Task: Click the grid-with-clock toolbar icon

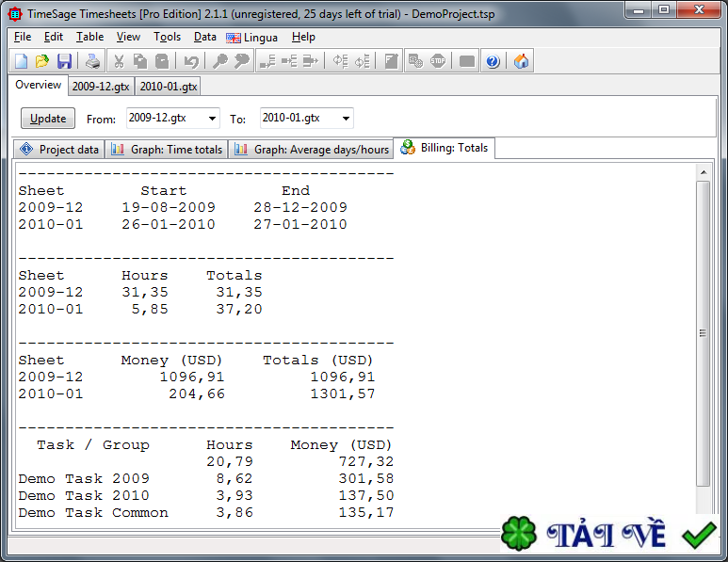Action: tap(415, 61)
